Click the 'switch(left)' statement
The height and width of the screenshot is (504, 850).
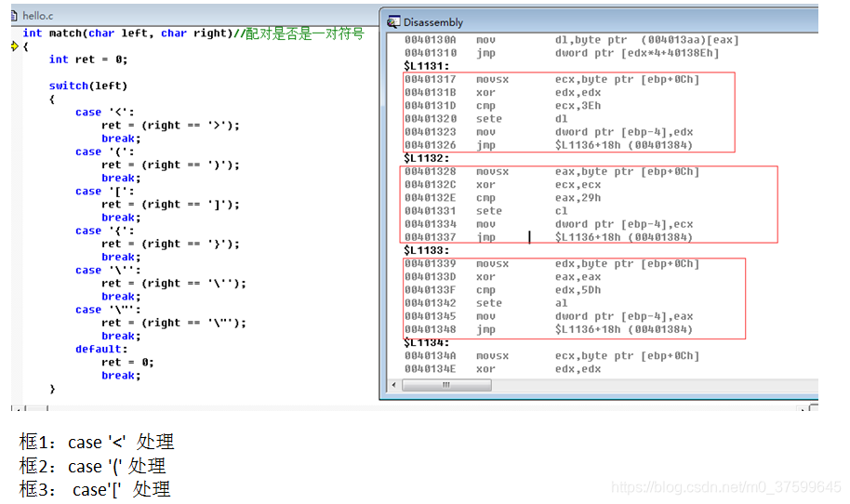pyautogui.click(x=88, y=86)
